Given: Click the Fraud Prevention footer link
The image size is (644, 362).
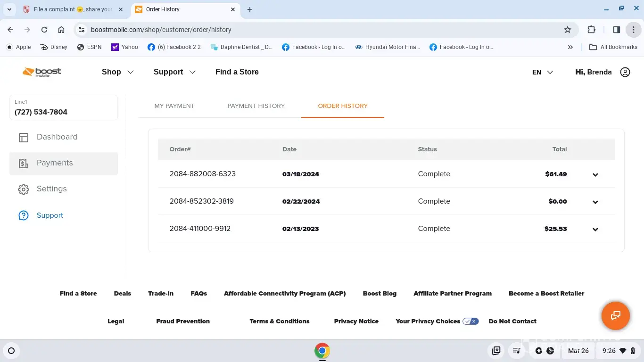Looking at the screenshot, I should [x=183, y=321].
